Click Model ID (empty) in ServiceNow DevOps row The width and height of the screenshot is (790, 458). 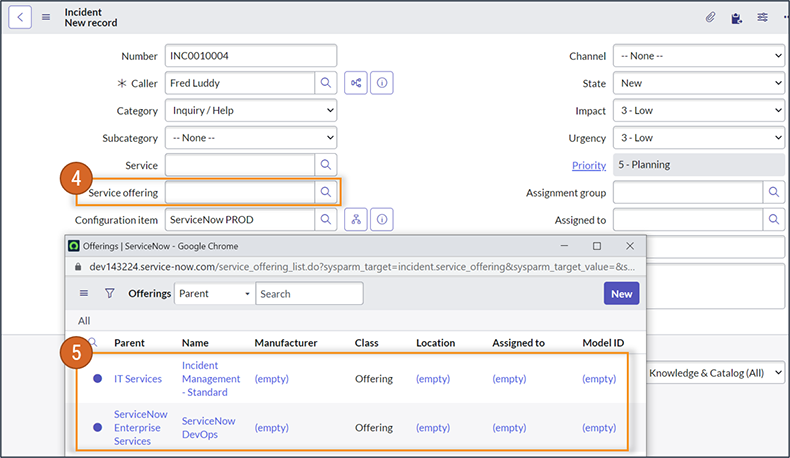point(599,428)
